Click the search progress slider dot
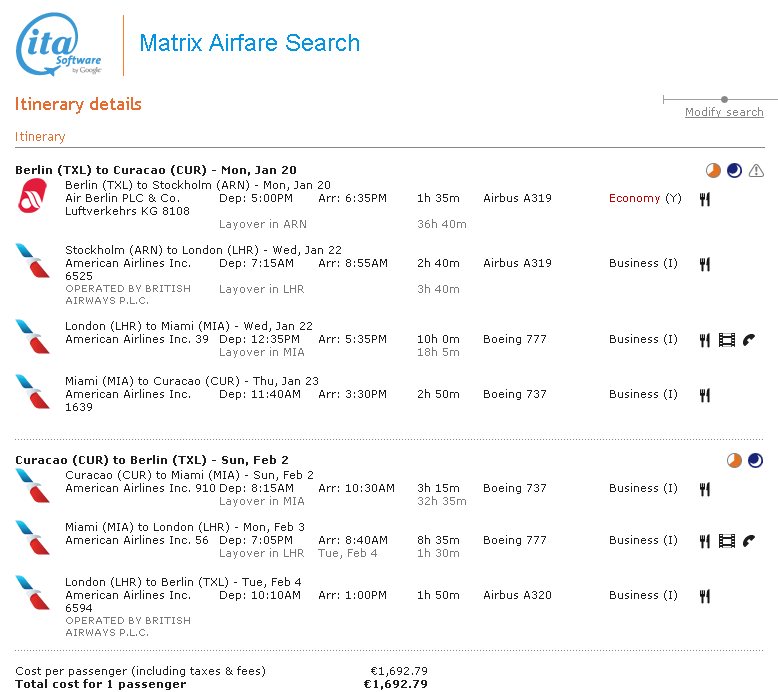Image resolution: width=778 pixels, height=692 pixels. coord(724,99)
